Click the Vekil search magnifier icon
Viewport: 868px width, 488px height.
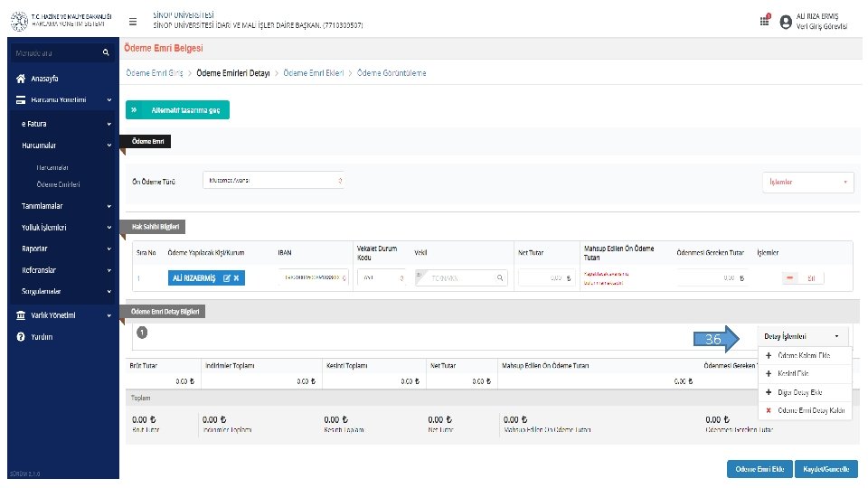(500, 278)
